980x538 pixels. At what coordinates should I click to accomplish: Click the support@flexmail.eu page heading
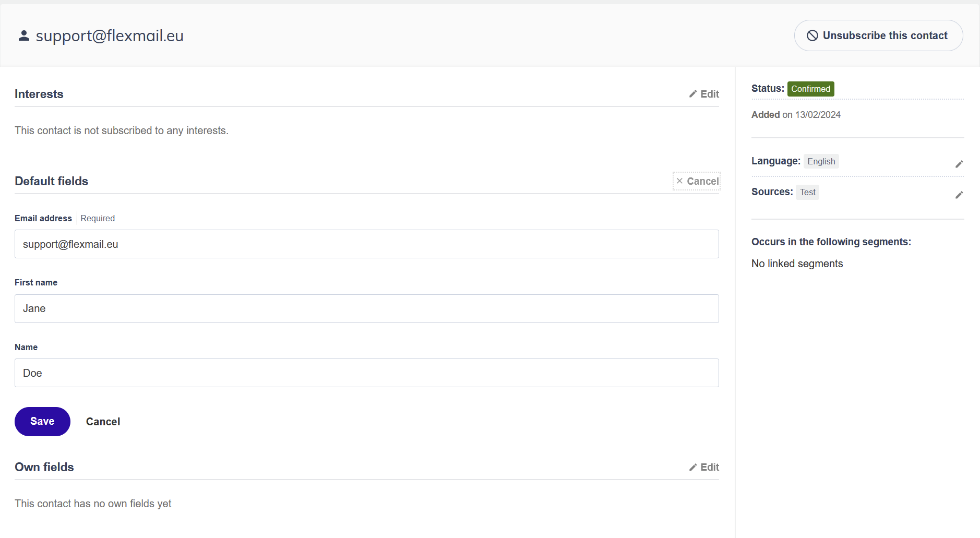(110, 35)
